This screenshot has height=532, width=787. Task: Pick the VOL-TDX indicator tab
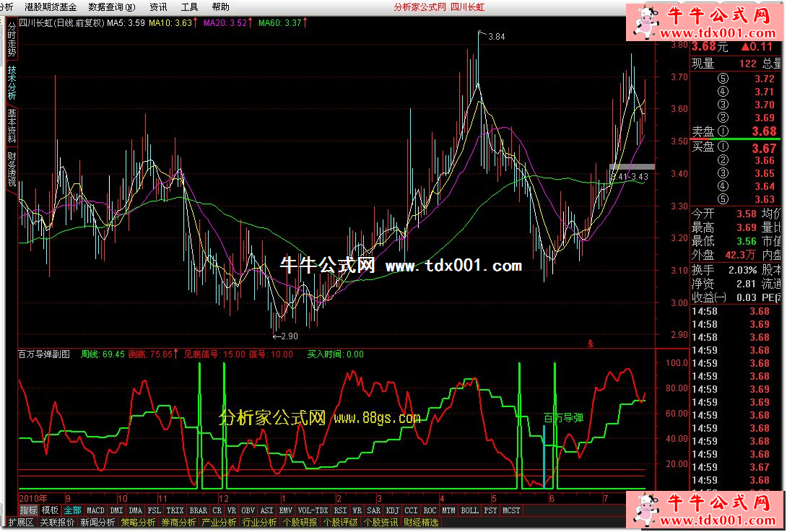pyautogui.click(x=313, y=510)
